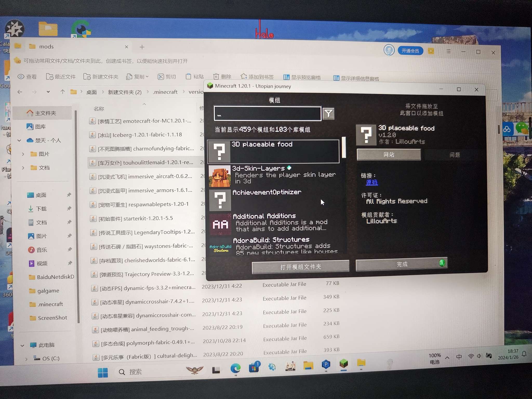Add a new file manager tab
The image size is (532, 399).
click(142, 47)
